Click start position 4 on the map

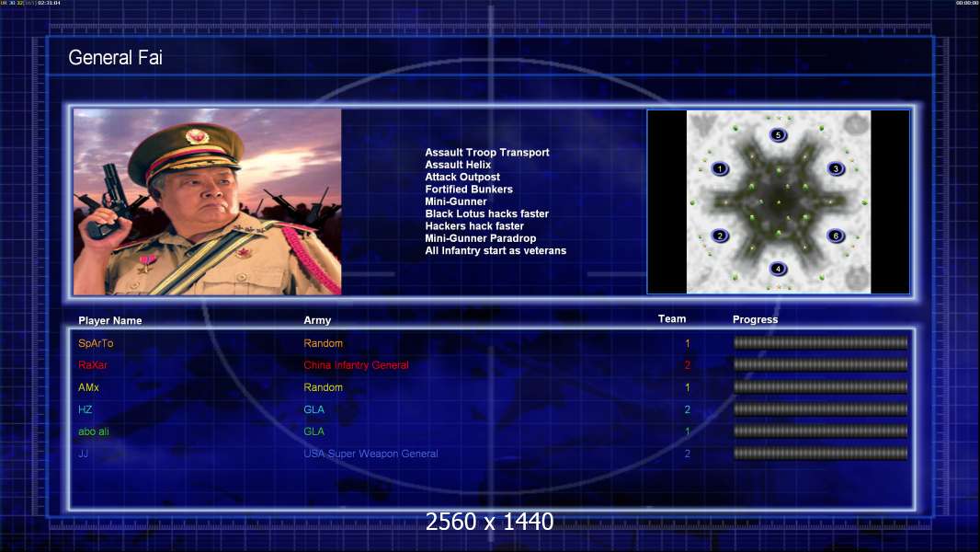tap(778, 269)
